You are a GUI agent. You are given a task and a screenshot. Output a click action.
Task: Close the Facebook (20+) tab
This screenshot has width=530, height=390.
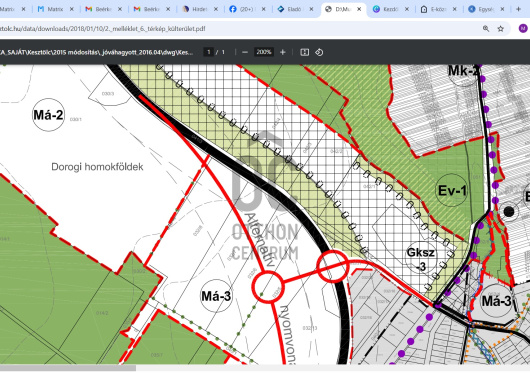click(264, 9)
